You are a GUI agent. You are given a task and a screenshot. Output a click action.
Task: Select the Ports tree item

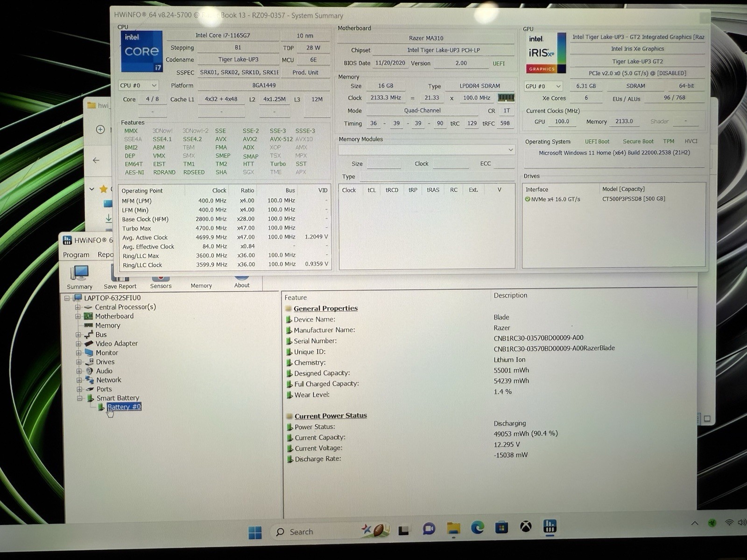(104, 389)
